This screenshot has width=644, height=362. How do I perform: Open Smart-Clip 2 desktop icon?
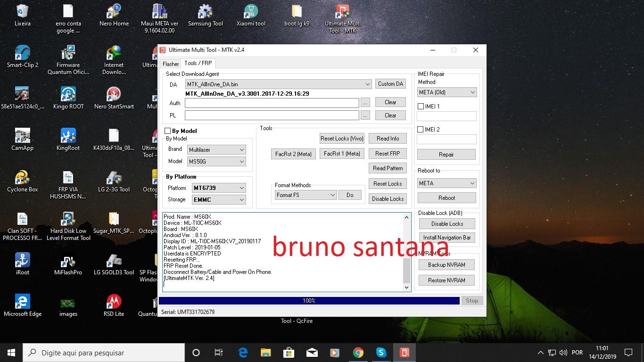click(x=22, y=57)
